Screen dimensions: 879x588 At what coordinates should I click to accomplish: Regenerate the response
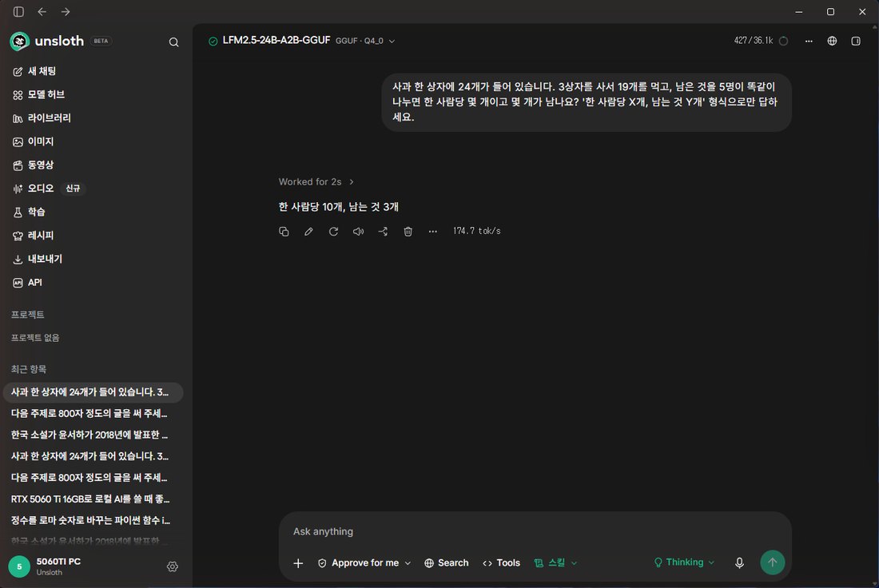pos(333,232)
